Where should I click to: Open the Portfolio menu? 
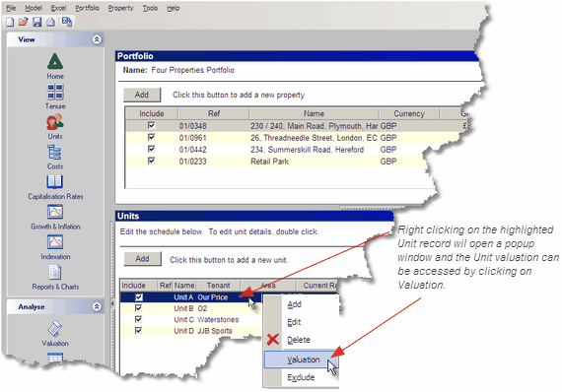coord(87,8)
